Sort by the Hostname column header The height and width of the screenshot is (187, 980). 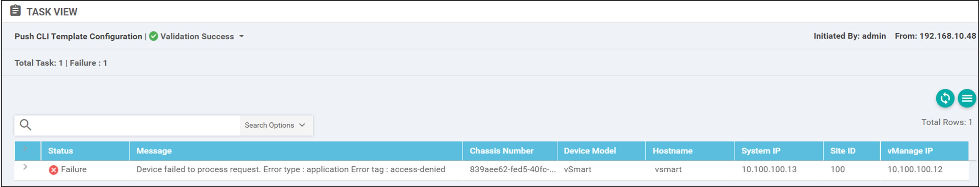[673, 151]
